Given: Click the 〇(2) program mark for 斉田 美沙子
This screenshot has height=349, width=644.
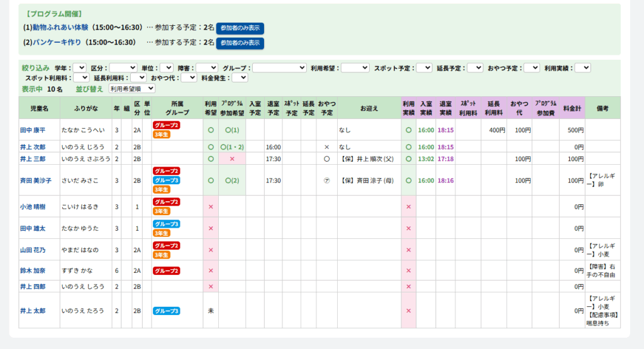Looking at the screenshot, I should click(x=232, y=180).
